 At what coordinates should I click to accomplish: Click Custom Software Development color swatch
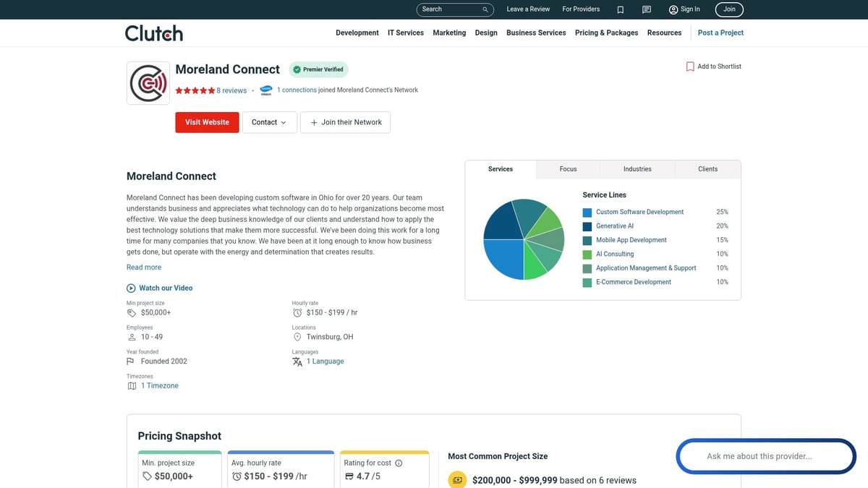(587, 213)
